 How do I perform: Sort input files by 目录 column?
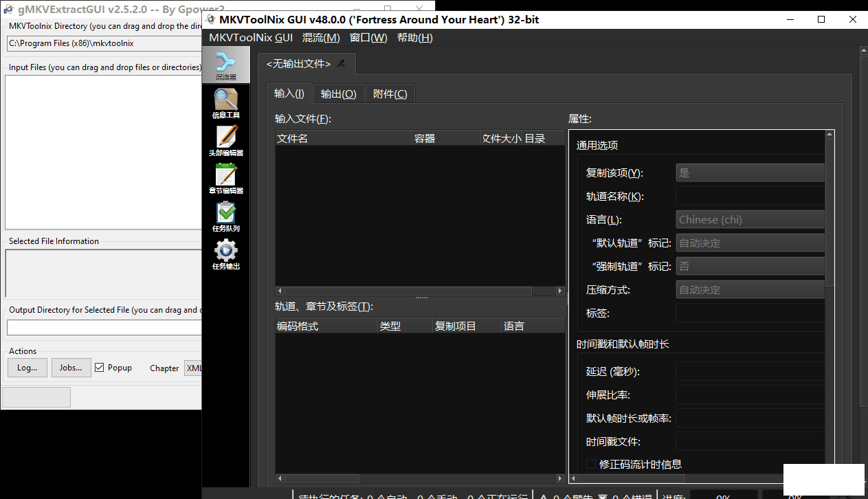click(x=544, y=138)
